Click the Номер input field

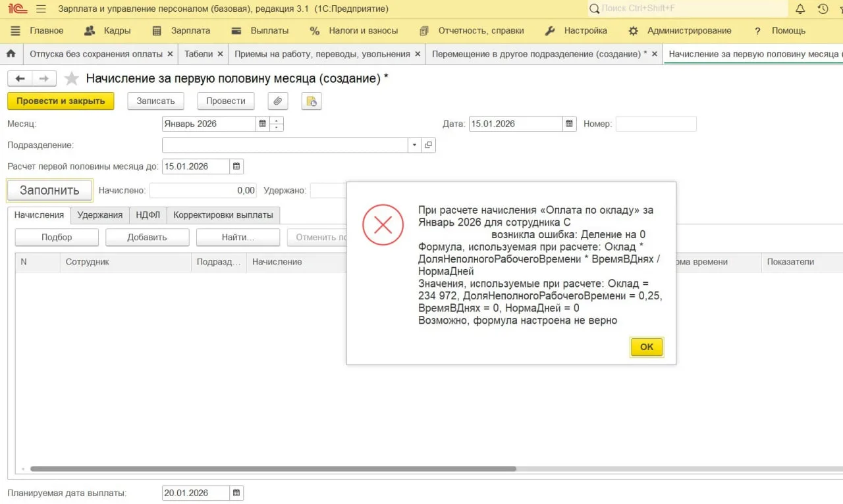pyautogui.click(x=655, y=124)
